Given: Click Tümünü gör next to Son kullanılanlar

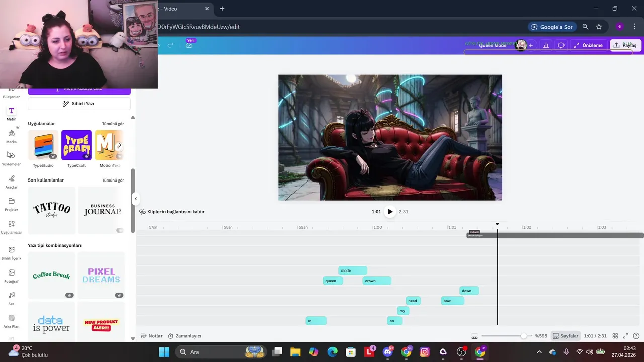Looking at the screenshot, I should coord(113,180).
